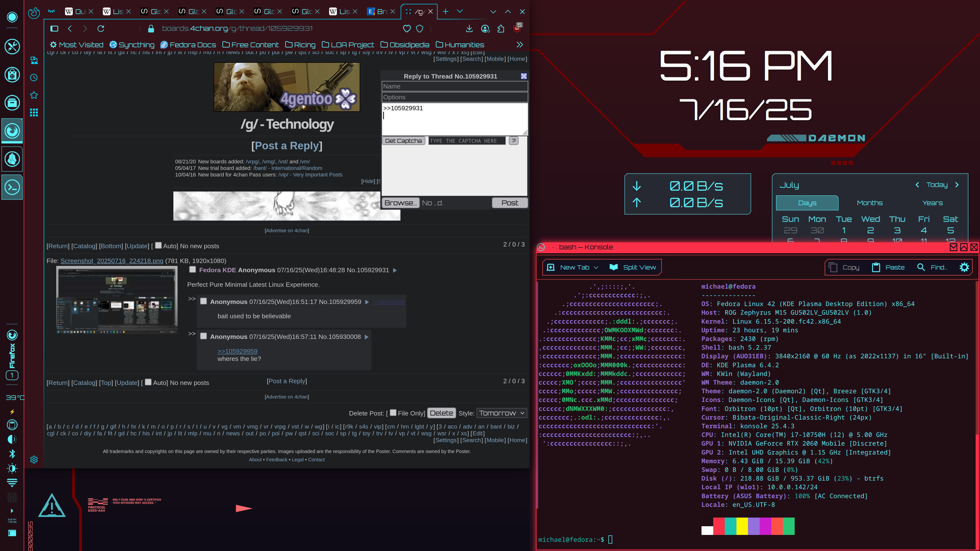Close the quick reply box

(x=524, y=76)
